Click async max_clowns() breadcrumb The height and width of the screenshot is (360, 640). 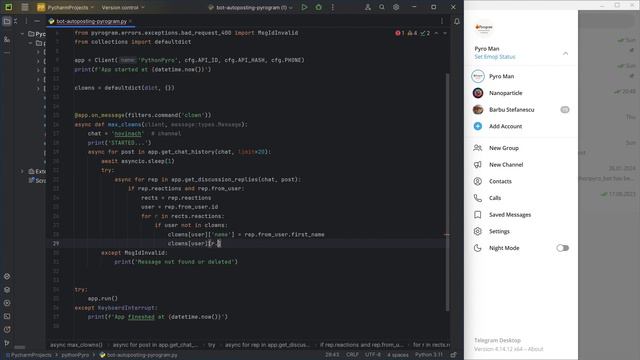[x=76, y=345]
